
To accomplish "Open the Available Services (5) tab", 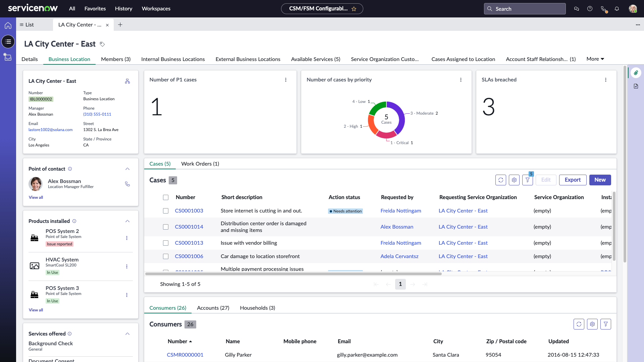I will click(x=316, y=59).
